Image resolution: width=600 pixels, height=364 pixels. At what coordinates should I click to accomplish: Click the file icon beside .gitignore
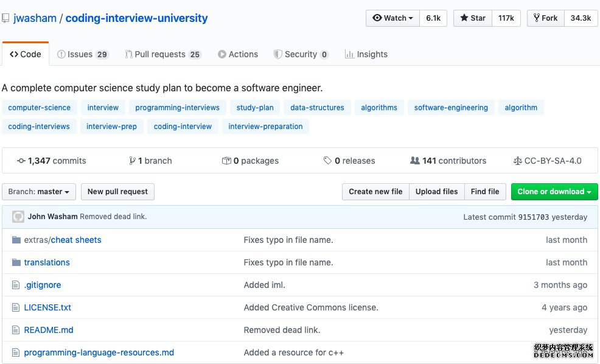pos(16,285)
